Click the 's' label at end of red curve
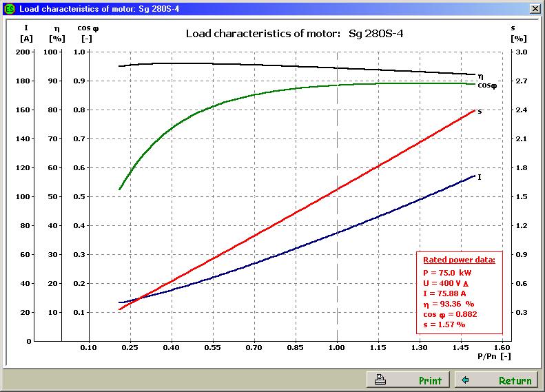The image size is (545, 392). click(480, 112)
